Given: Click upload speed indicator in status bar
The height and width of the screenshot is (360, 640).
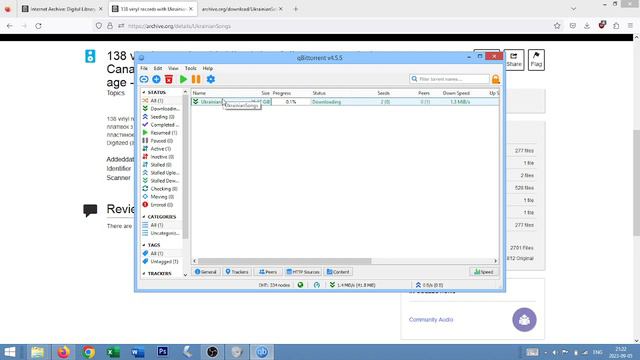Looking at the screenshot, I should [x=429, y=285].
